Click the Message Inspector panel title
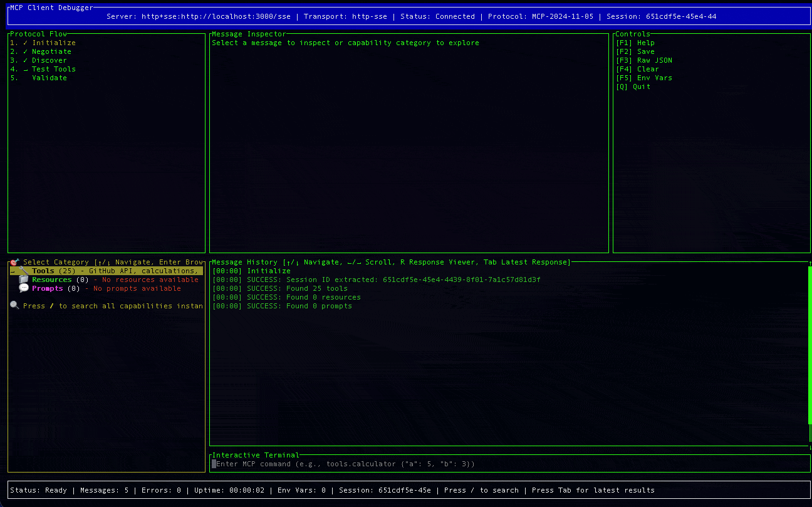812x507 pixels. point(249,34)
